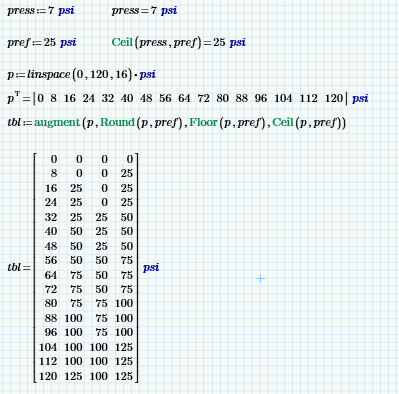Select value 7 in press := 7 definition

51,10
